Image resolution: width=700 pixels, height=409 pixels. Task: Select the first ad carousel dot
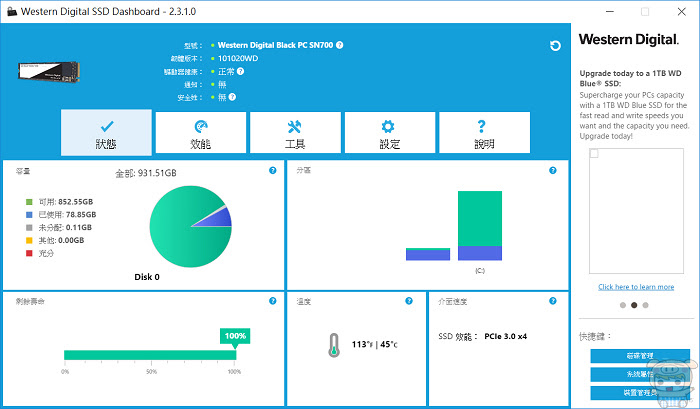pyautogui.click(x=623, y=305)
